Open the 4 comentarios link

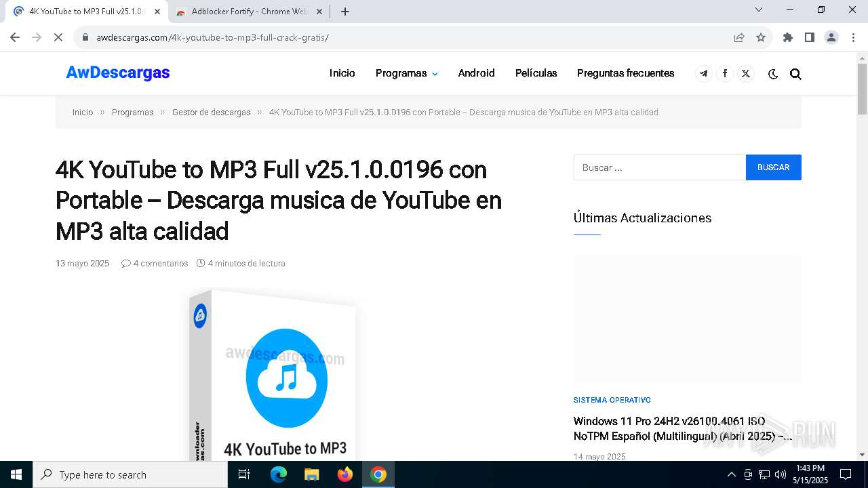click(x=155, y=264)
